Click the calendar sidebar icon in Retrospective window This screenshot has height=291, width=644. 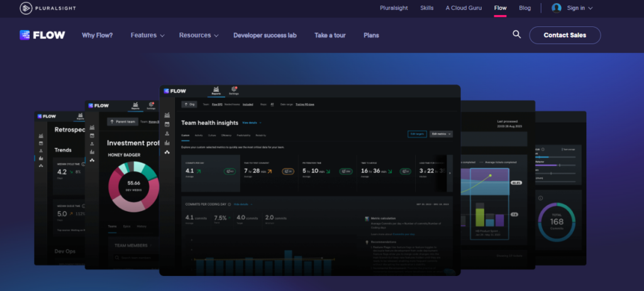(41, 143)
